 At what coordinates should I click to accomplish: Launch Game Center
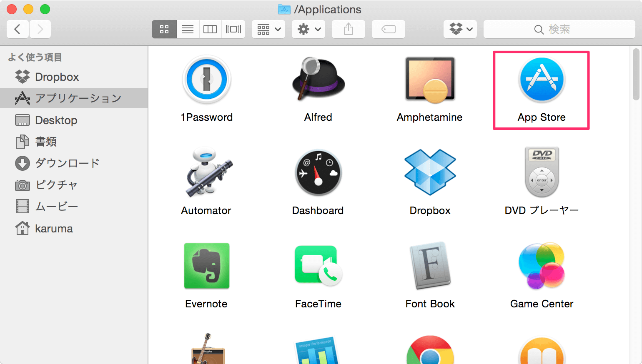[541, 266]
